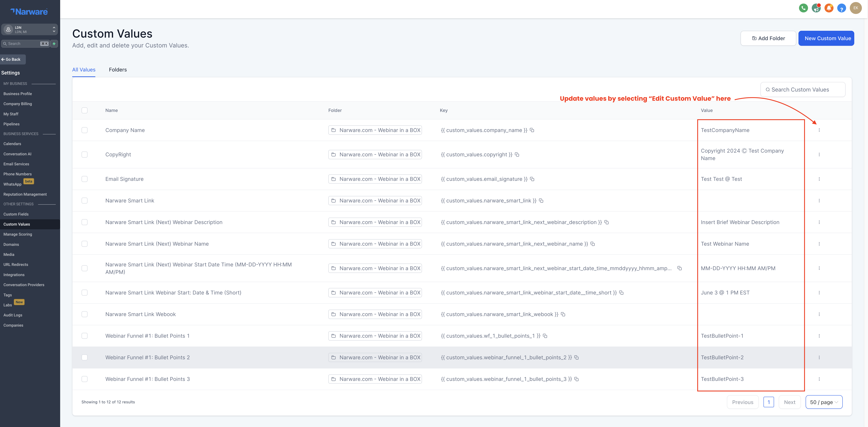Open Audit Logs in the sidebar
This screenshot has height=427, width=868.
(13, 315)
